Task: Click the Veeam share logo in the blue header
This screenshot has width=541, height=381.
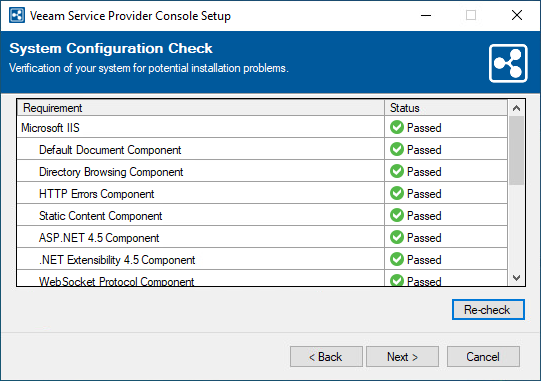Action: (508, 63)
